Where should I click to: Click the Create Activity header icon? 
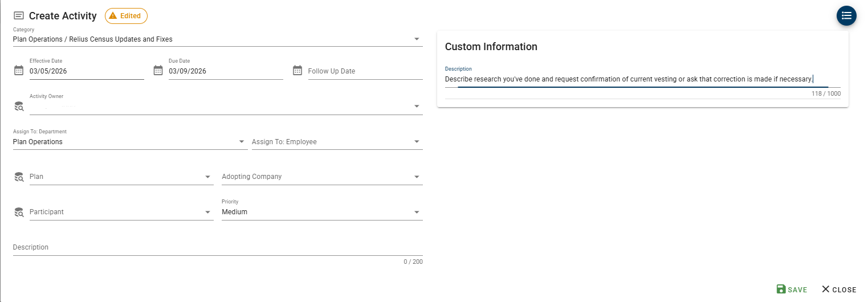pyautogui.click(x=19, y=16)
